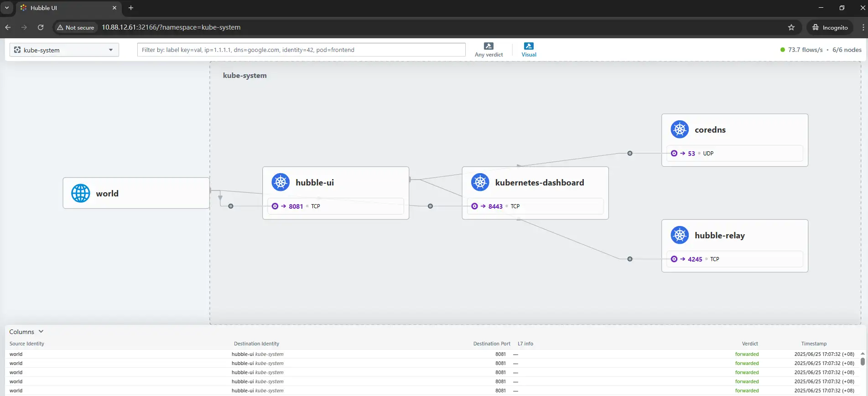Click the coredns service icon
The image size is (868, 396).
point(680,129)
